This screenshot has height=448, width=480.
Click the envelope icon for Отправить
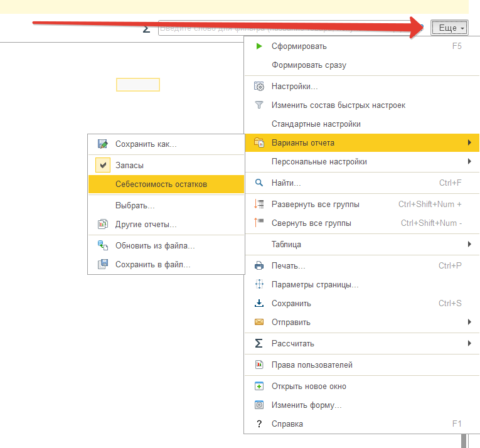click(x=259, y=322)
